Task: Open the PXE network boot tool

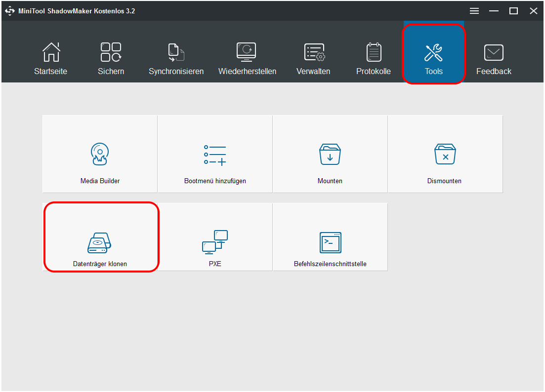Action: click(215, 242)
